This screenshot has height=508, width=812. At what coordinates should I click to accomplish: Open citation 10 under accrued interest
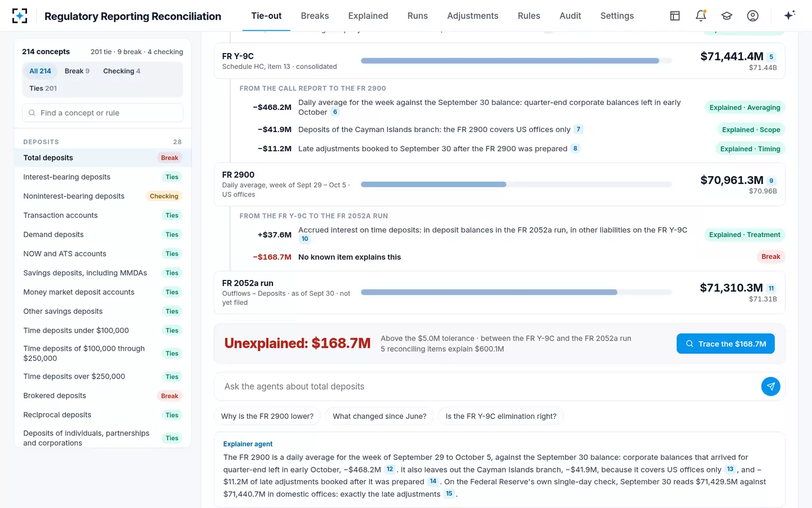(305, 239)
